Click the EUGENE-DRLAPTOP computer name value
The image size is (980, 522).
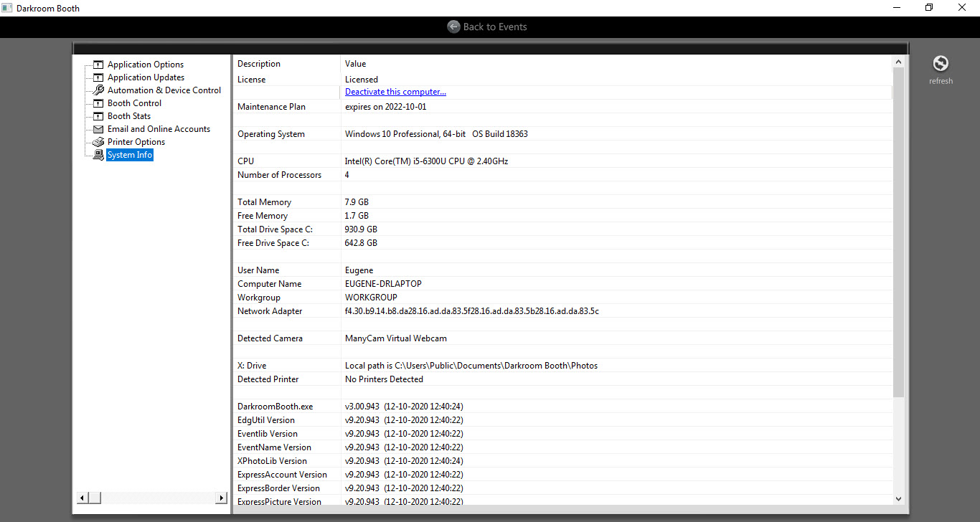pyautogui.click(x=383, y=284)
